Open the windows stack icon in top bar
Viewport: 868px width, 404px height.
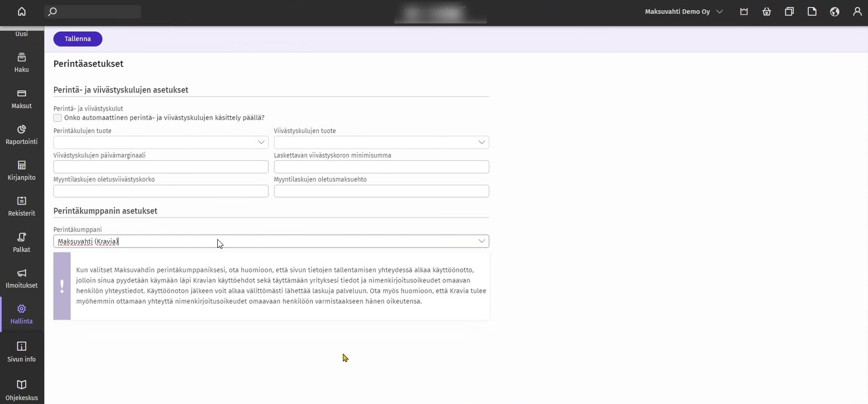789,11
